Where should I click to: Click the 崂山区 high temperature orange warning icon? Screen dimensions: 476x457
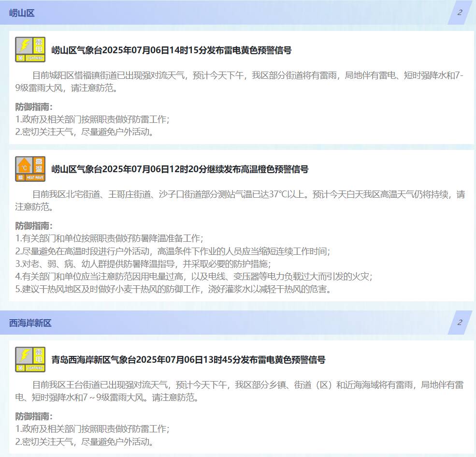click(30, 169)
